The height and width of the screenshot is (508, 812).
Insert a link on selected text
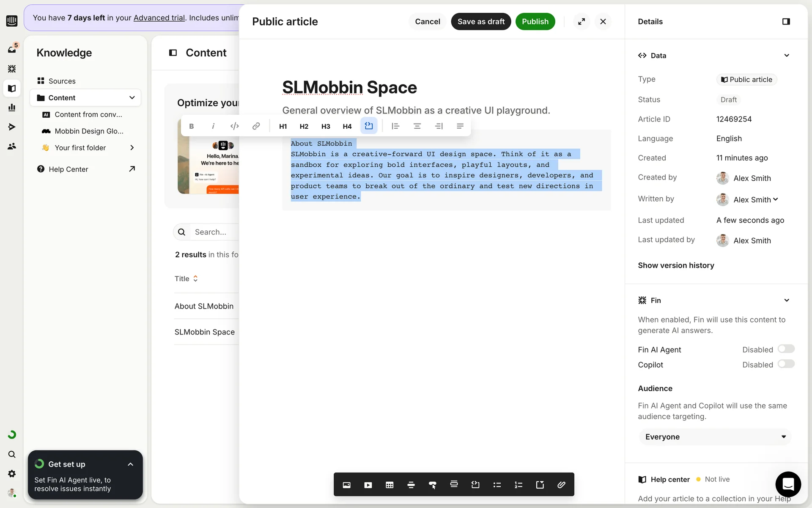click(x=256, y=126)
